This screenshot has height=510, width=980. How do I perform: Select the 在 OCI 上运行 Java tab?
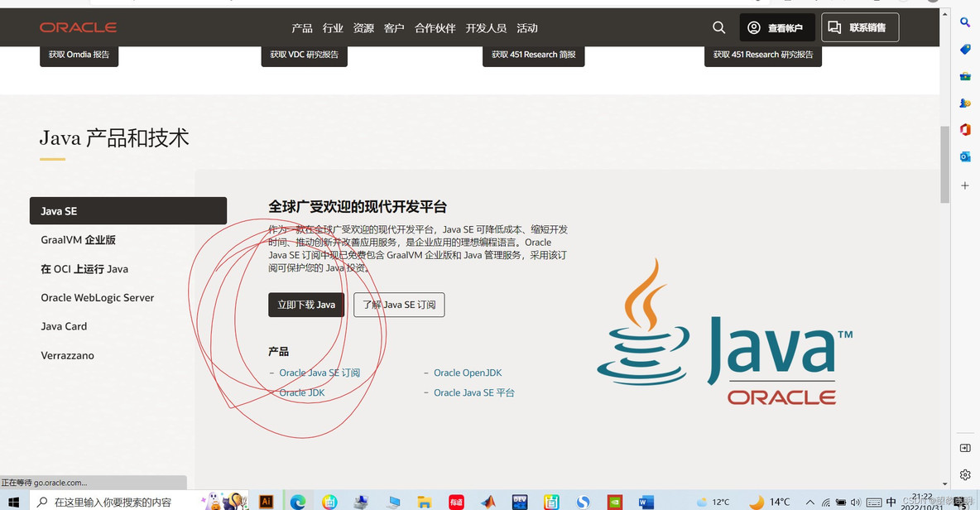(84, 269)
